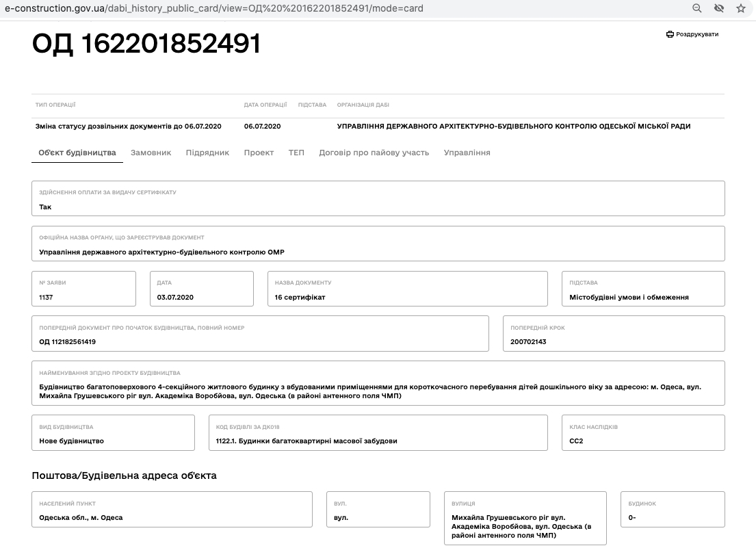The width and height of the screenshot is (756, 548).
Task: Click the № ЗАЯВИ field label
Action: click(53, 283)
